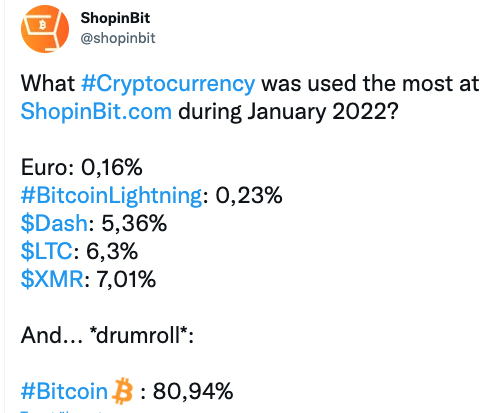Click the 5,36% value next to $Dash
Image resolution: width=499 pixels, height=413 pixels.
pyautogui.click(x=134, y=223)
